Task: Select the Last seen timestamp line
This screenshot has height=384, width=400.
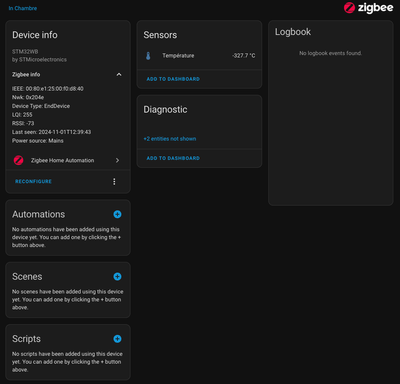Action: click(52, 132)
